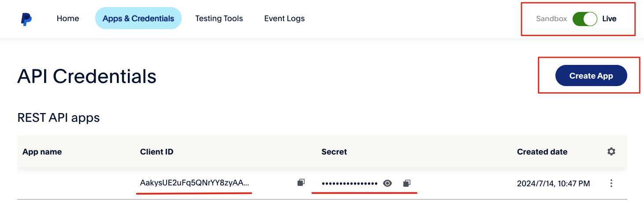The width and height of the screenshot is (644, 215).
Task: Click the PayPal logo icon
Action: pyautogui.click(x=26, y=19)
